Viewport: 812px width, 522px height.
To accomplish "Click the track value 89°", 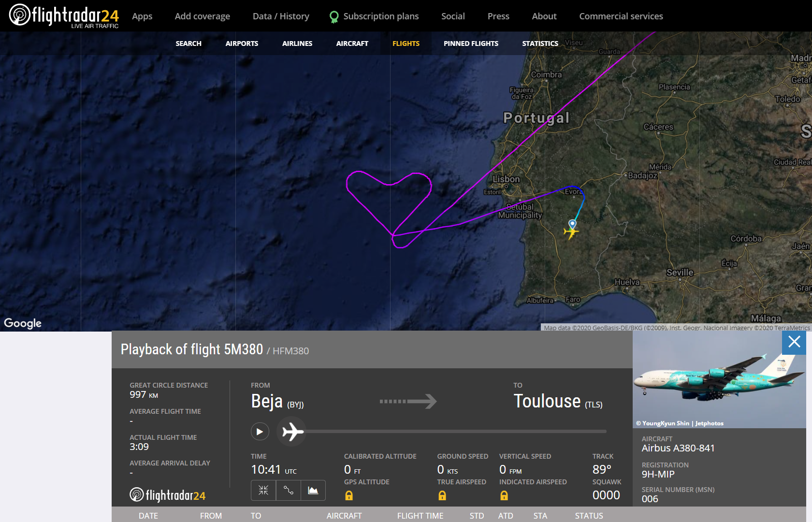I will (602, 470).
